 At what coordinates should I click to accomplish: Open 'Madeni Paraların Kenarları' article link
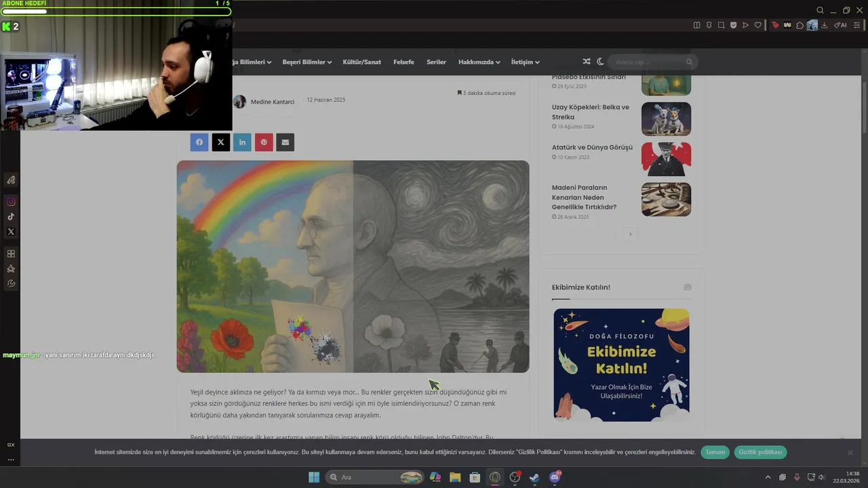click(584, 197)
